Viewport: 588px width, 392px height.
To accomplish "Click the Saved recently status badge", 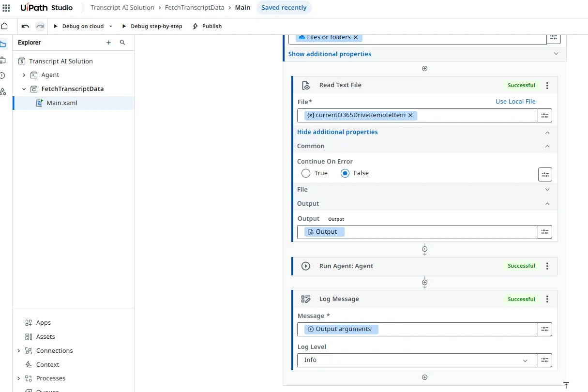I will 284,8.
